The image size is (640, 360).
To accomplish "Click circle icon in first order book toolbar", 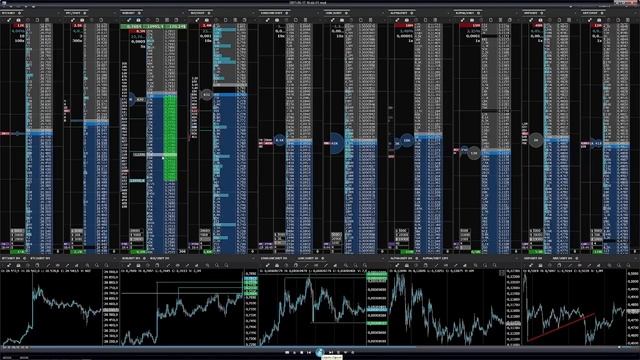I will tap(28, 20).
